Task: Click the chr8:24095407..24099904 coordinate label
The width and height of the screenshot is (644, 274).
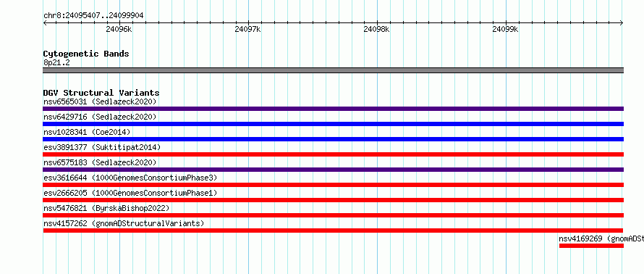Action: coord(93,16)
